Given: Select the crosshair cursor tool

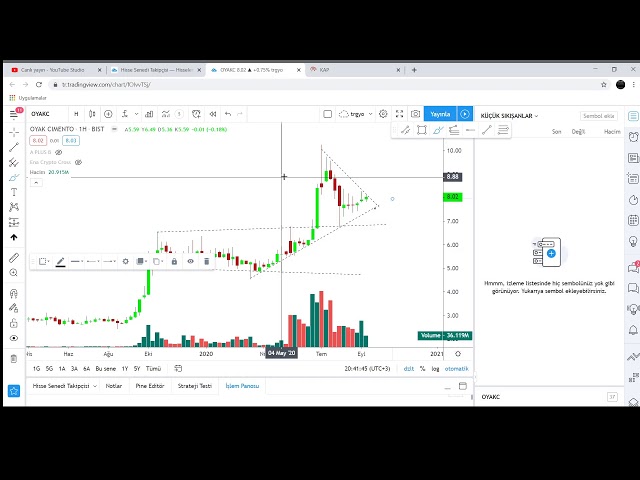Looking at the screenshot, I should (x=14, y=132).
